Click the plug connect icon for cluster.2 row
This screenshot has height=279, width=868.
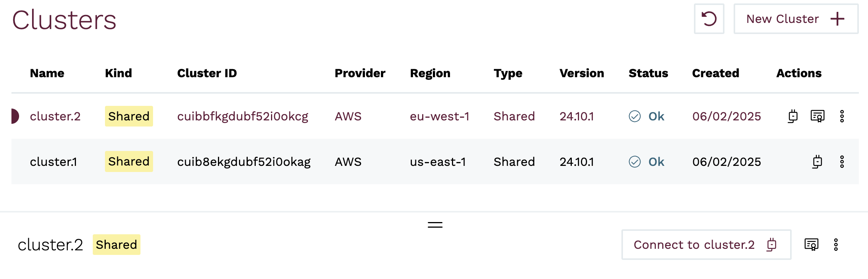[x=793, y=116]
